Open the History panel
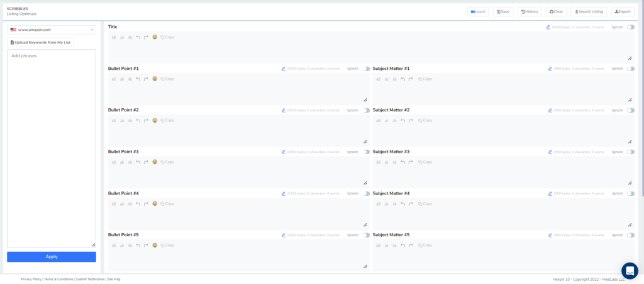The image size is (644, 284). click(530, 11)
